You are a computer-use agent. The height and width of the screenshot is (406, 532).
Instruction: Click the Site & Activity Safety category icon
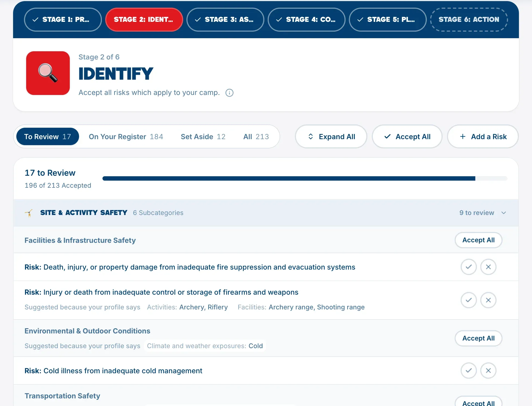[29, 213]
